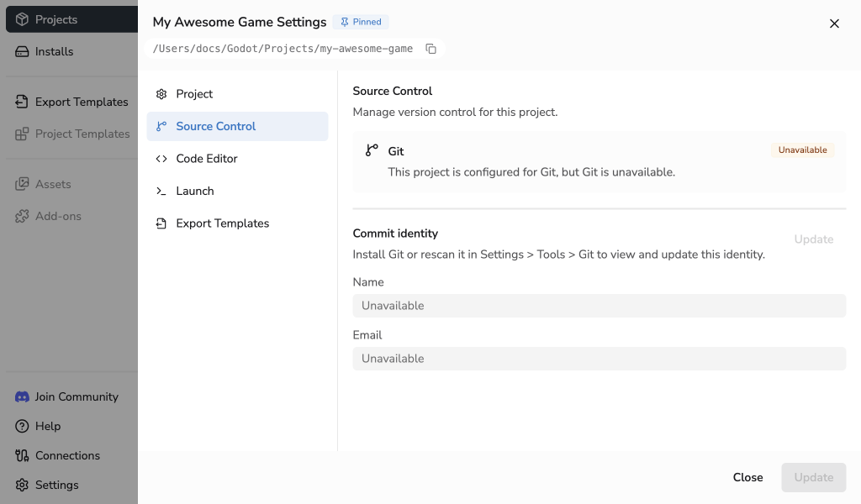
Task: Click the code brackets icon for Code Editor
Action: tap(161, 159)
